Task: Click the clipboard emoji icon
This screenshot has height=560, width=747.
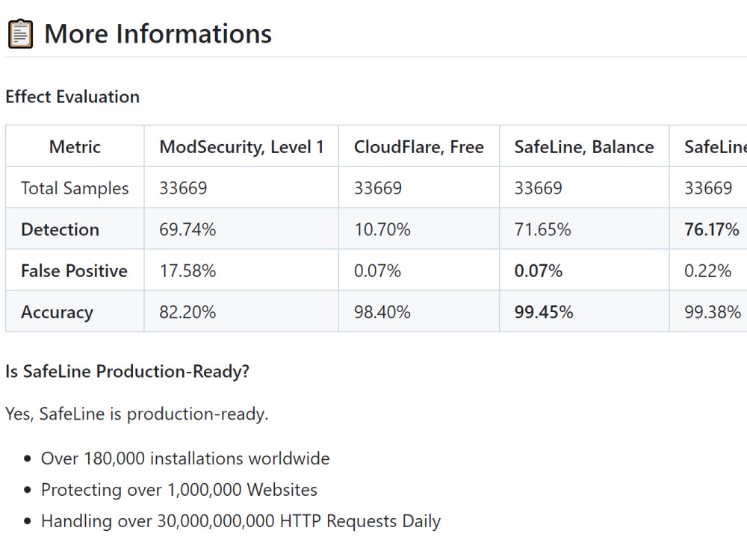Action: click(20, 34)
